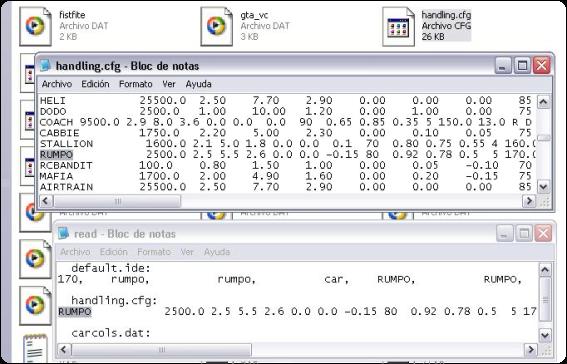Maximize the handling.cfg Notepad window
567x364 pixels.
click(x=522, y=65)
